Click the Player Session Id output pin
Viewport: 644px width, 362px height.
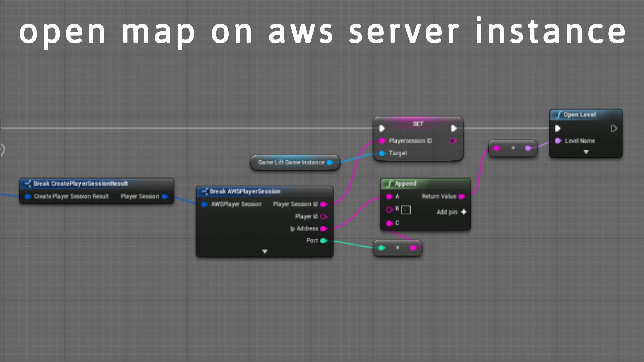pyautogui.click(x=324, y=204)
